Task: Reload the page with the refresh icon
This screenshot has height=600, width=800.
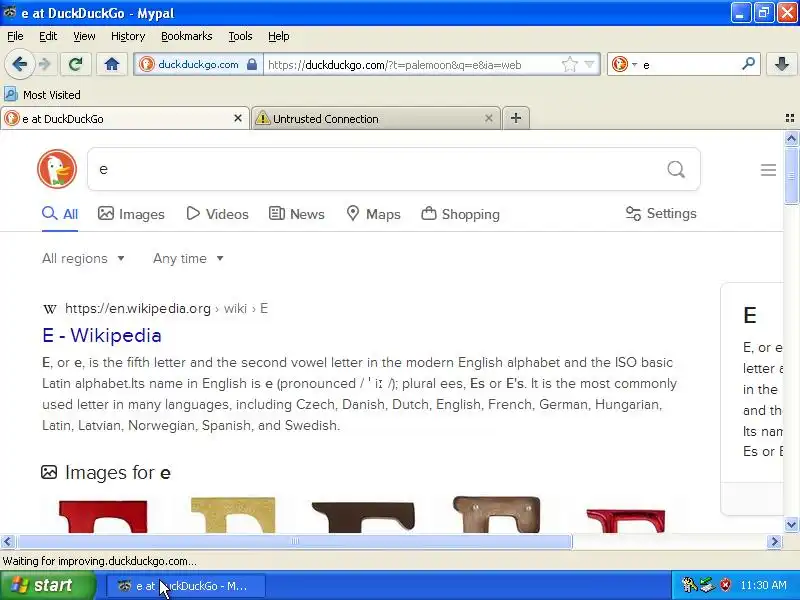Action: coord(76,64)
